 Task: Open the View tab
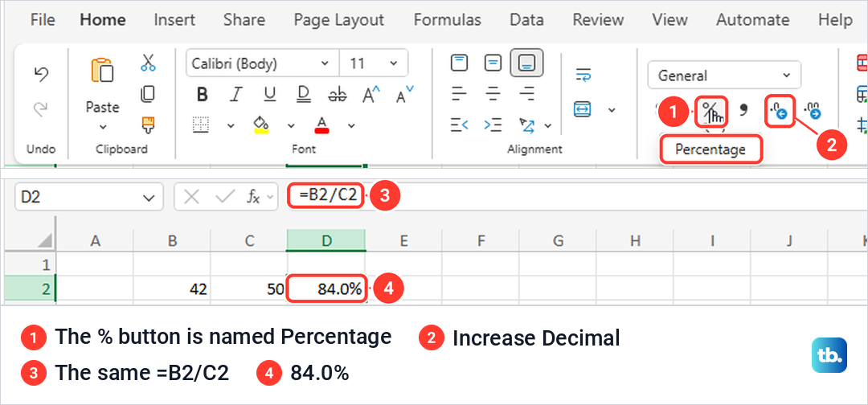pyautogui.click(x=669, y=20)
